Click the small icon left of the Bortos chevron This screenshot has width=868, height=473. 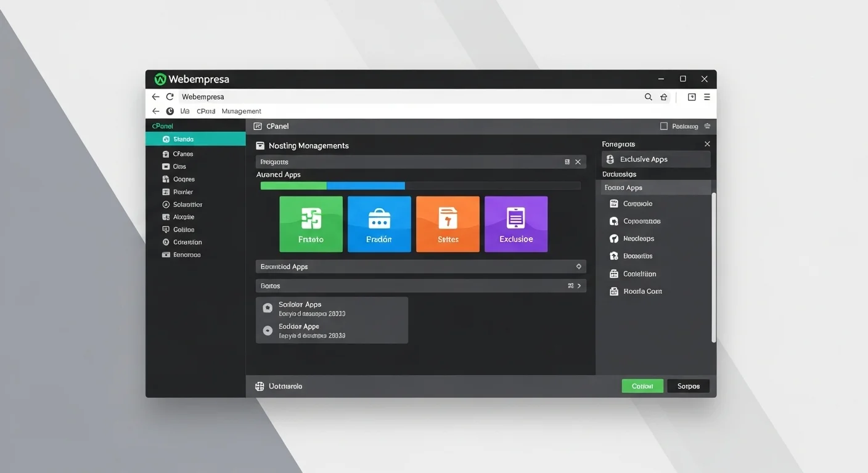[570, 286]
